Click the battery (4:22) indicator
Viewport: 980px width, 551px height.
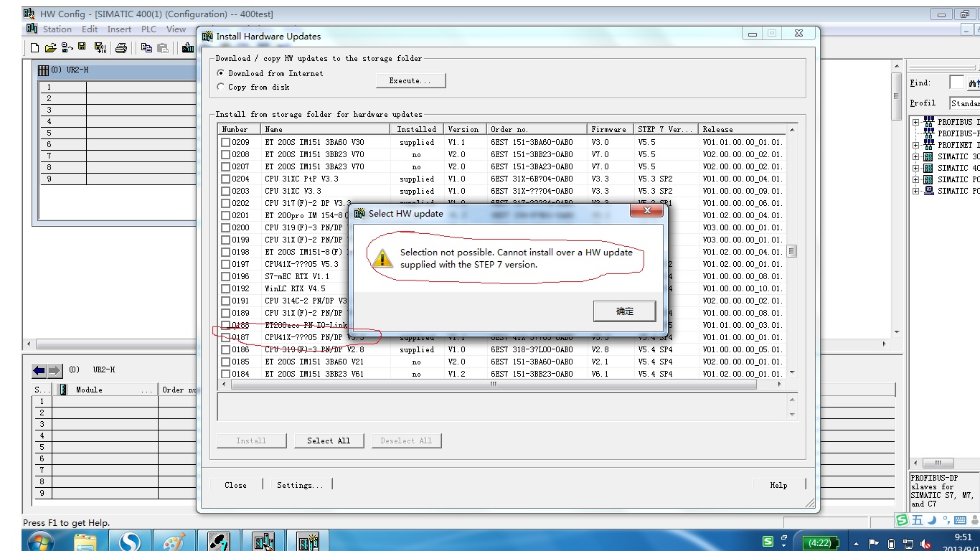(x=819, y=543)
